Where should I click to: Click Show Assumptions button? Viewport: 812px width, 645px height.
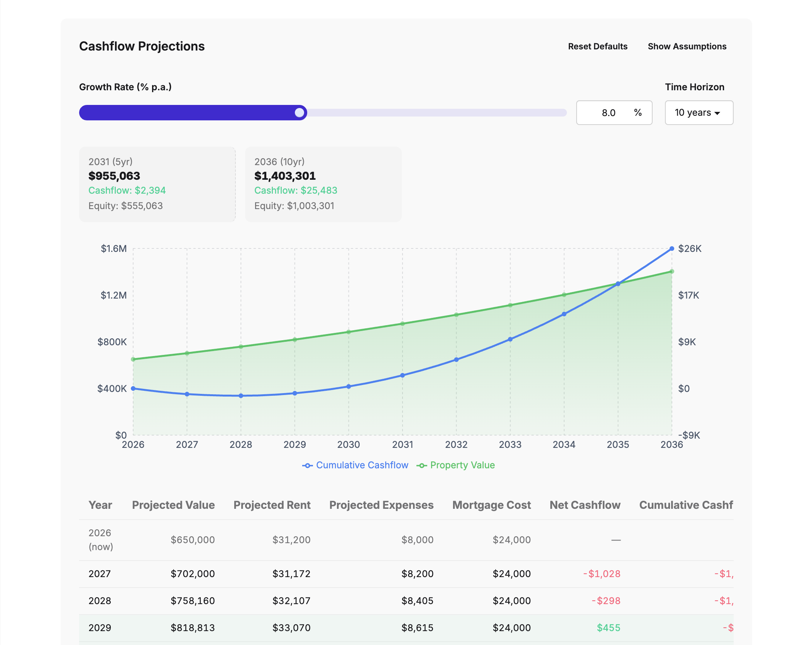[687, 46]
